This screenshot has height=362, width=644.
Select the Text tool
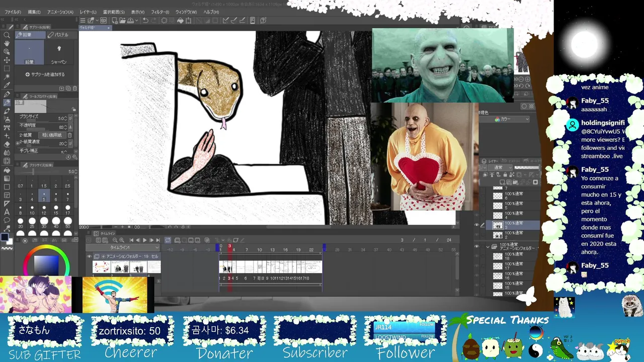click(x=7, y=212)
